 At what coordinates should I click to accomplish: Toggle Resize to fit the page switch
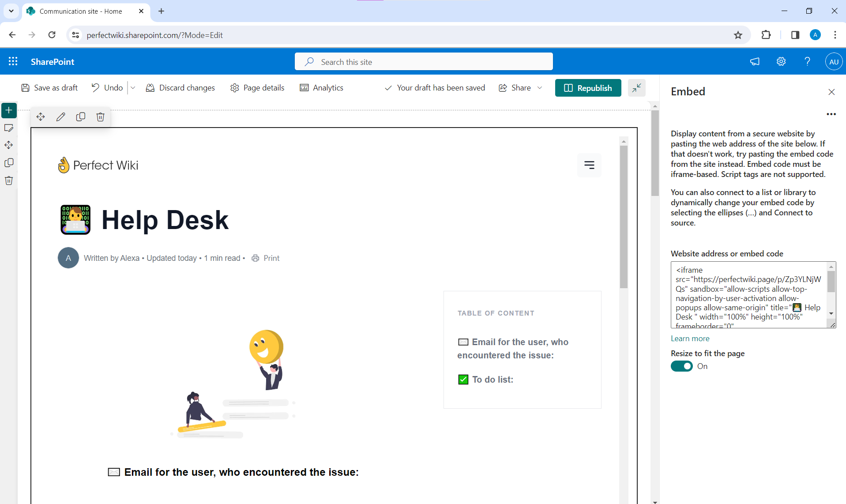pos(682,366)
